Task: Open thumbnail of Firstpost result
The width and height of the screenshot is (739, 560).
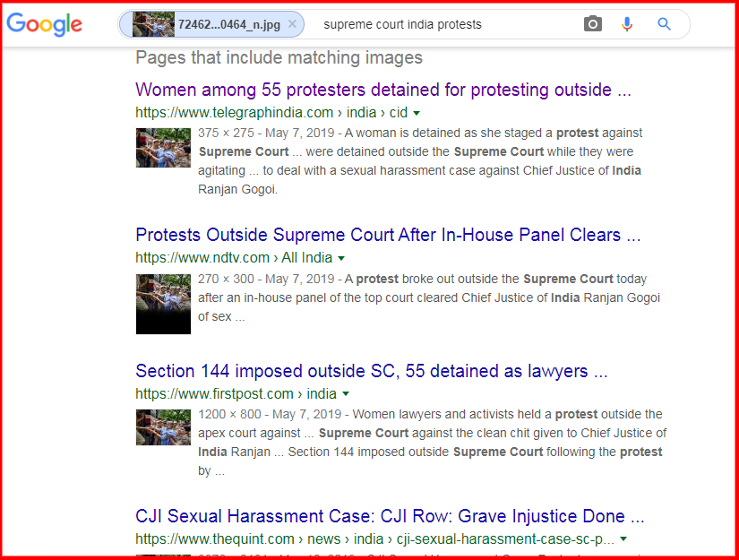Action: click(163, 427)
